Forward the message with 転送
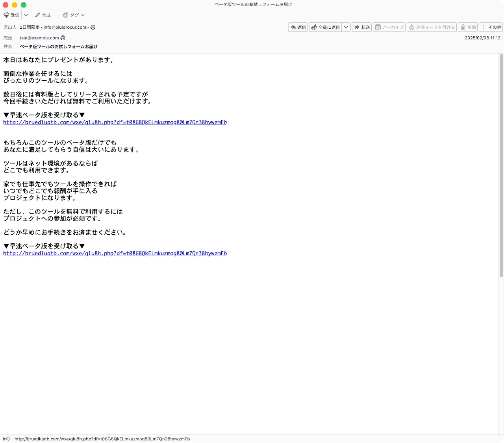504x443 pixels. click(x=362, y=27)
